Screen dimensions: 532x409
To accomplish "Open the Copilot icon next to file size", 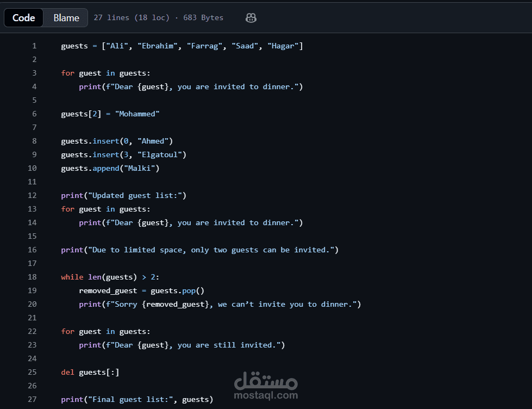I will click(251, 17).
